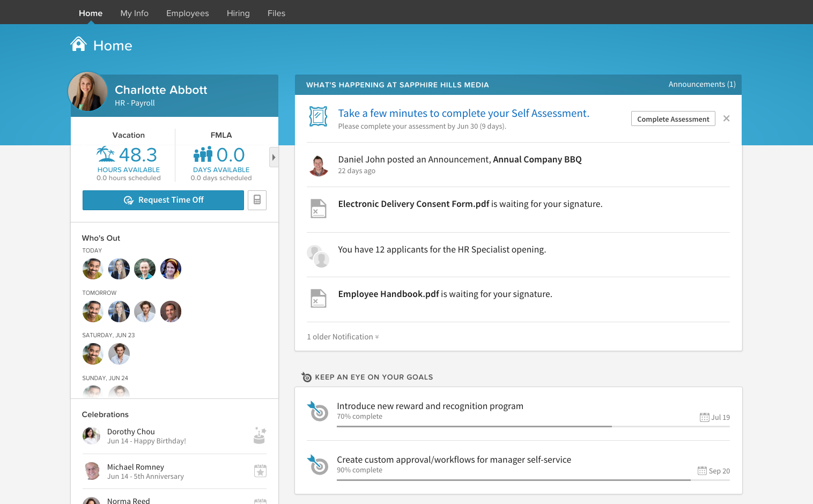Click the Complete Assessment button

tap(673, 119)
